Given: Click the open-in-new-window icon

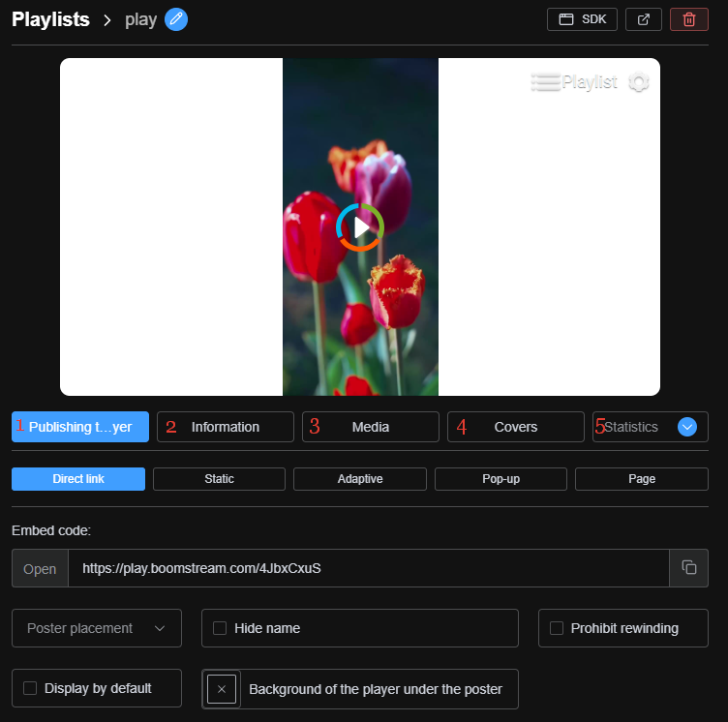Looking at the screenshot, I should tap(643, 19).
